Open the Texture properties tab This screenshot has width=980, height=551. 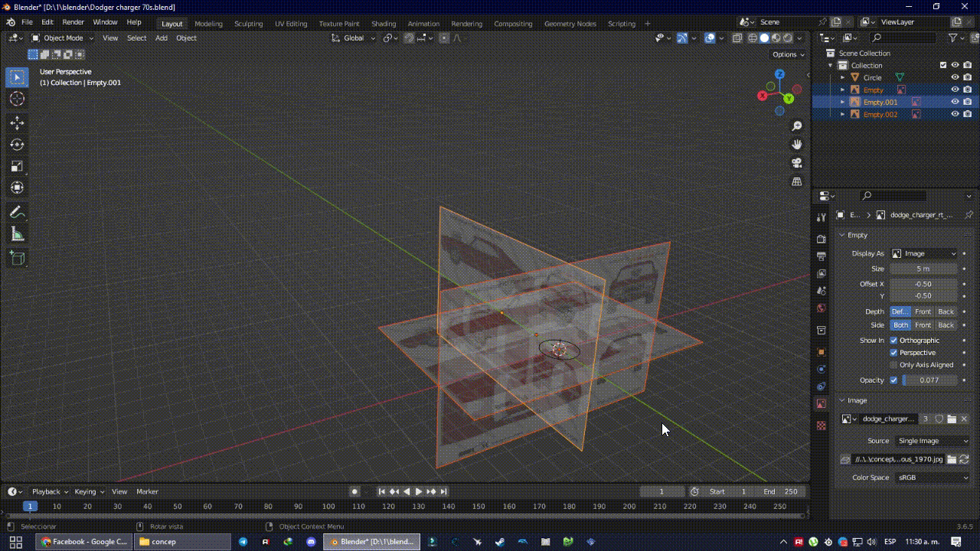(822, 425)
